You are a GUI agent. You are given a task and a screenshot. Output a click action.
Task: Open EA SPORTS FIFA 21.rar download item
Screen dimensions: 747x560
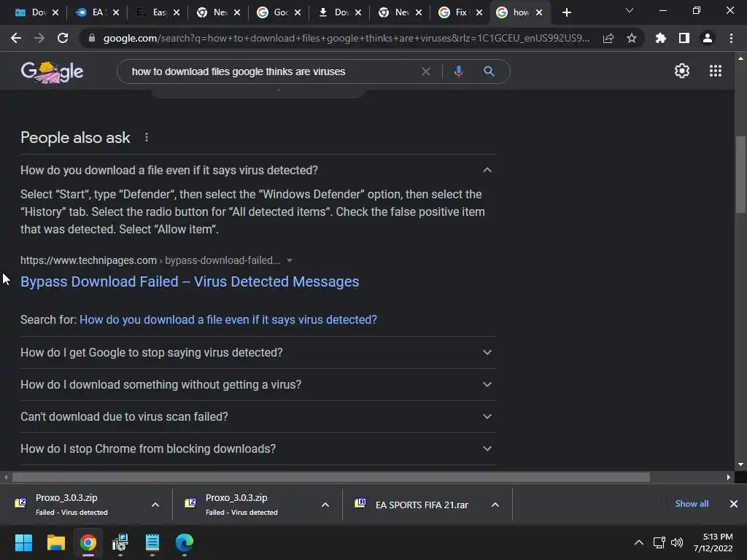[421, 505]
